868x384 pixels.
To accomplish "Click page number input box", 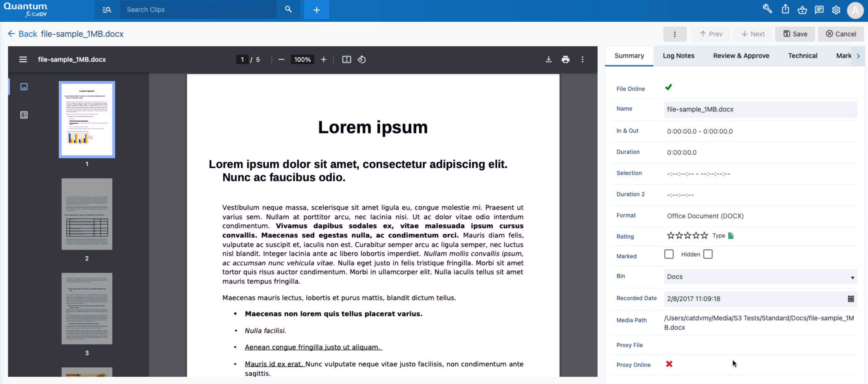I will point(242,60).
